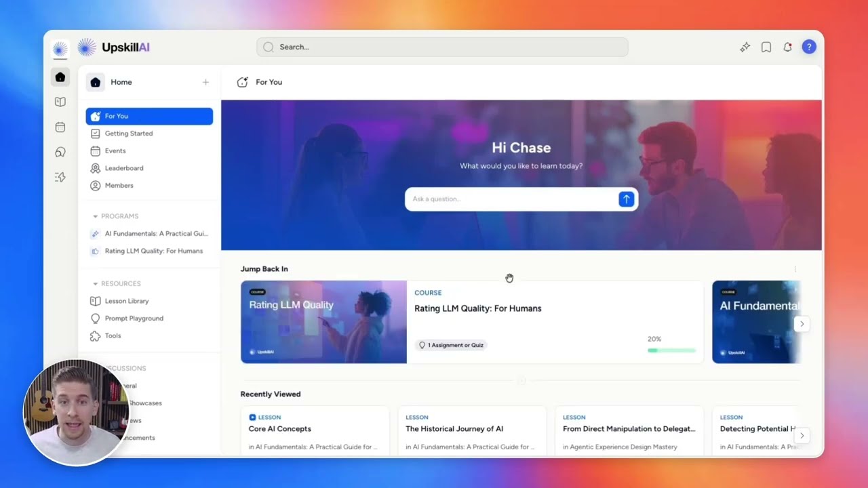
Task: Collapse the RESOURCES section
Action: (117, 283)
